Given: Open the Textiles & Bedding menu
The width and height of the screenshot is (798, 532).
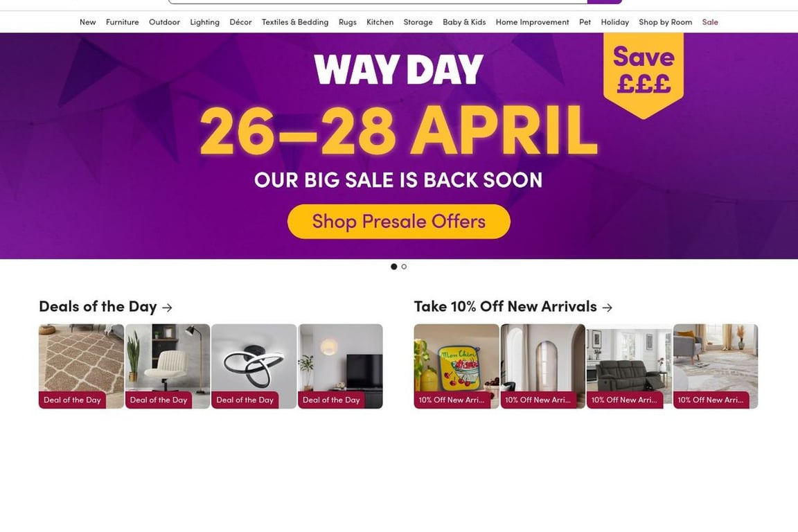Looking at the screenshot, I should [x=295, y=22].
